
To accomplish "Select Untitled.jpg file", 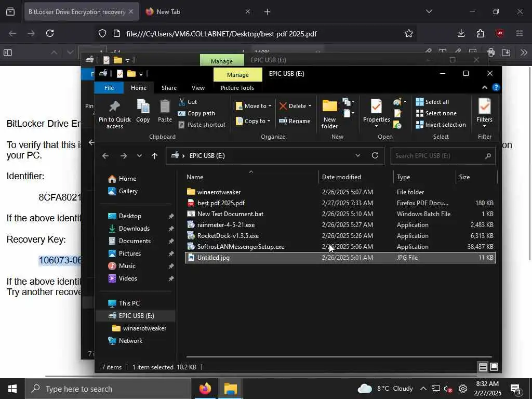I will click(x=340, y=258).
